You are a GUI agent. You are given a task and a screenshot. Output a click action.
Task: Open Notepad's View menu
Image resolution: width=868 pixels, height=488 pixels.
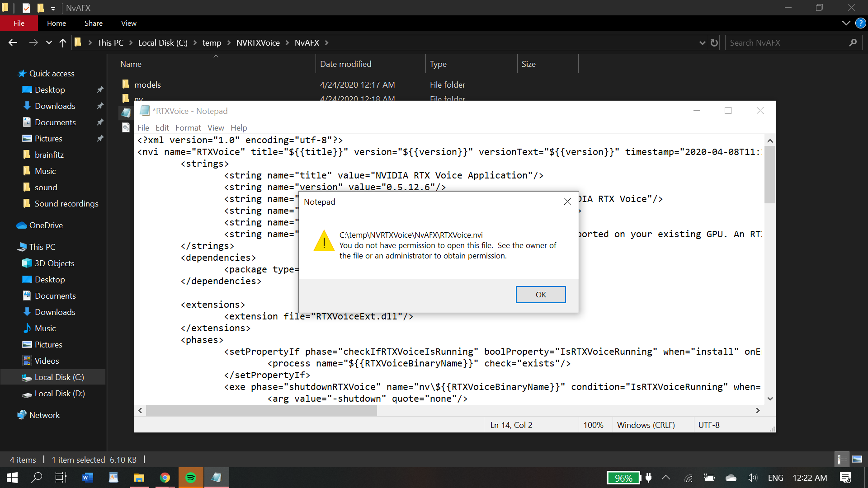coord(216,128)
